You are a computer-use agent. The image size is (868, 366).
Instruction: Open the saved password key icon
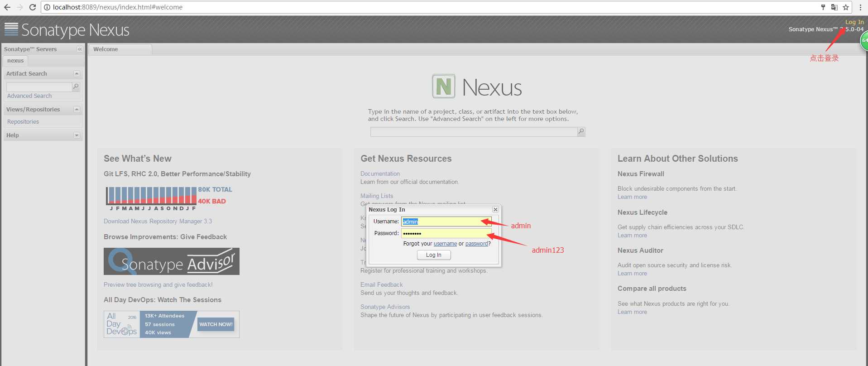[823, 7]
